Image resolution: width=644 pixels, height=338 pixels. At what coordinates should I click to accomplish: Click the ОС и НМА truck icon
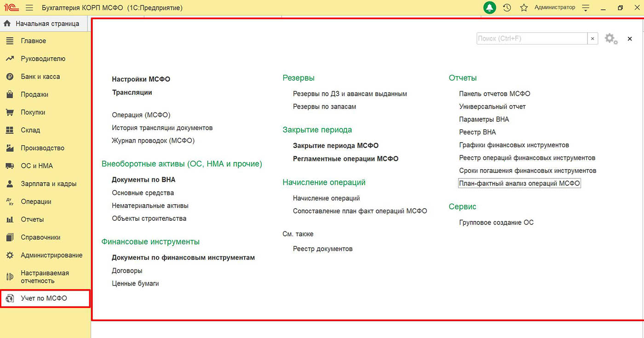10,166
